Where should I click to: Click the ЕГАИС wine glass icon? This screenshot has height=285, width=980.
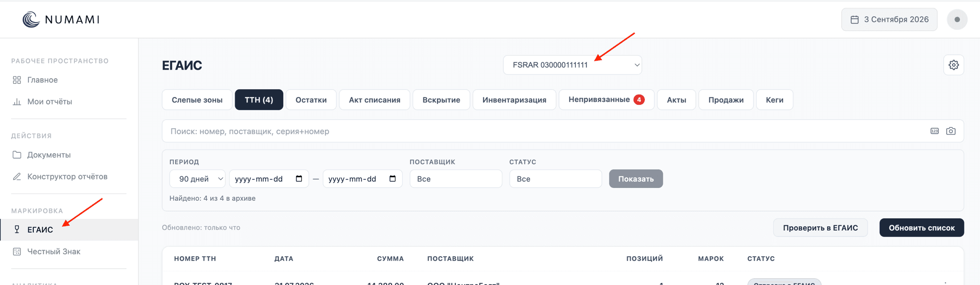tap(17, 230)
